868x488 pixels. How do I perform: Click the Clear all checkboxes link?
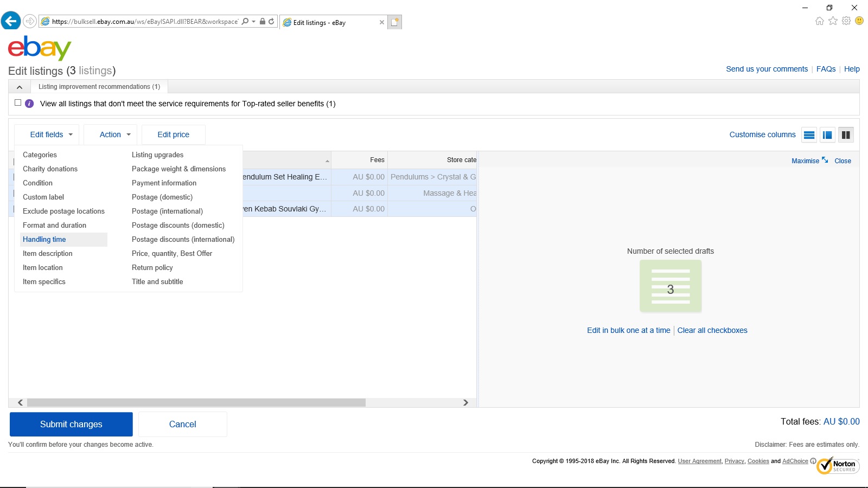(x=712, y=330)
